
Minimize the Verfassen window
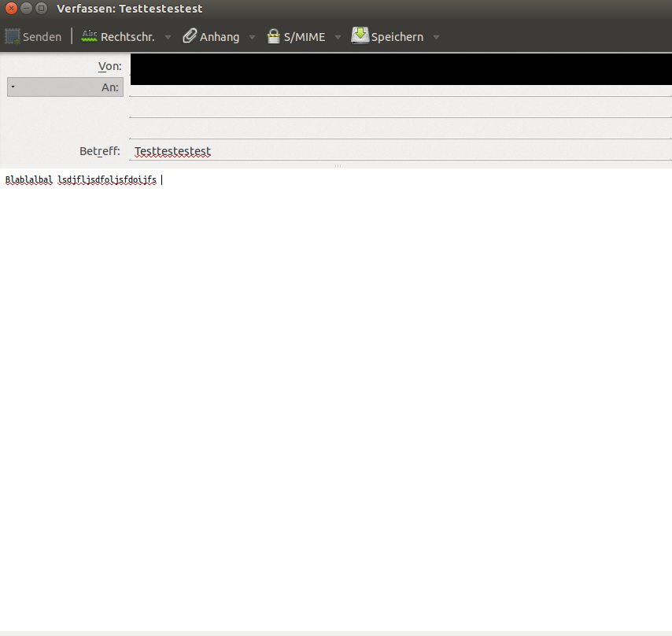point(27,8)
